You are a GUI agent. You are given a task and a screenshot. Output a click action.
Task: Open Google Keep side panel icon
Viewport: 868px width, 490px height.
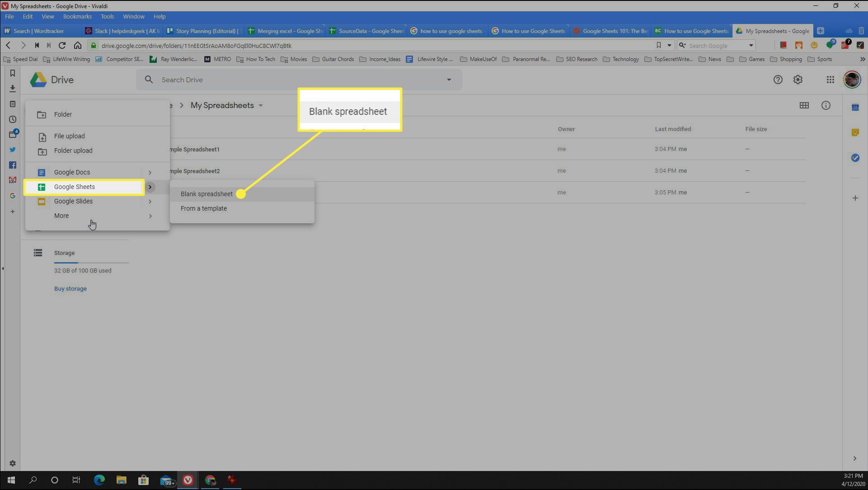point(855,132)
